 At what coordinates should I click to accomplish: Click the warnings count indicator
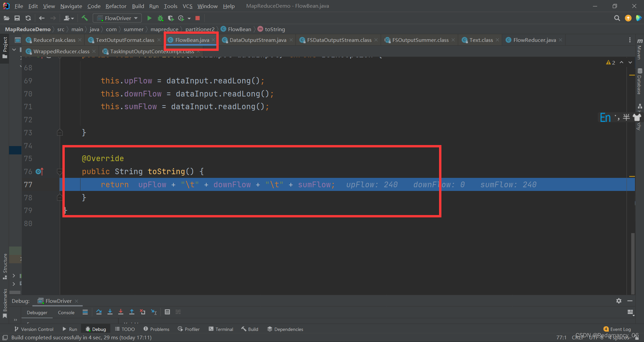pos(610,63)
